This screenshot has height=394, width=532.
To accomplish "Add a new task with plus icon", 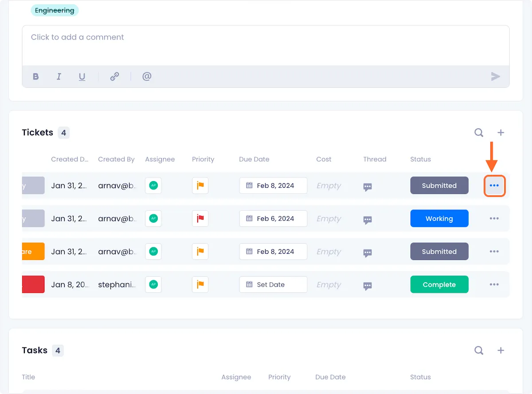I will pos(501,350).
